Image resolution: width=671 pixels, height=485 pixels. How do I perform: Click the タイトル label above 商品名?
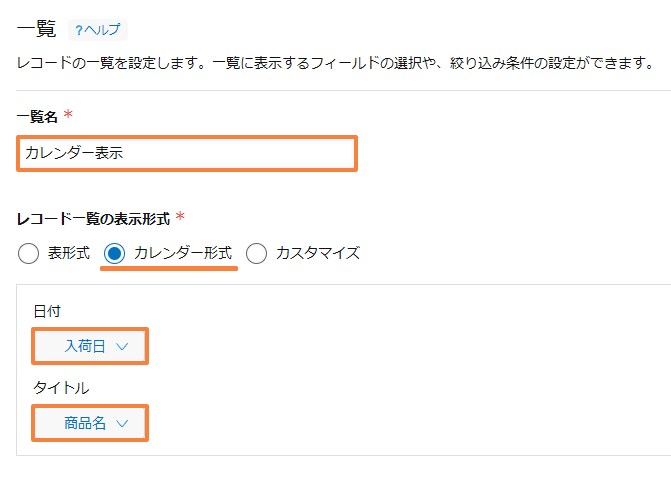[61, 388]
